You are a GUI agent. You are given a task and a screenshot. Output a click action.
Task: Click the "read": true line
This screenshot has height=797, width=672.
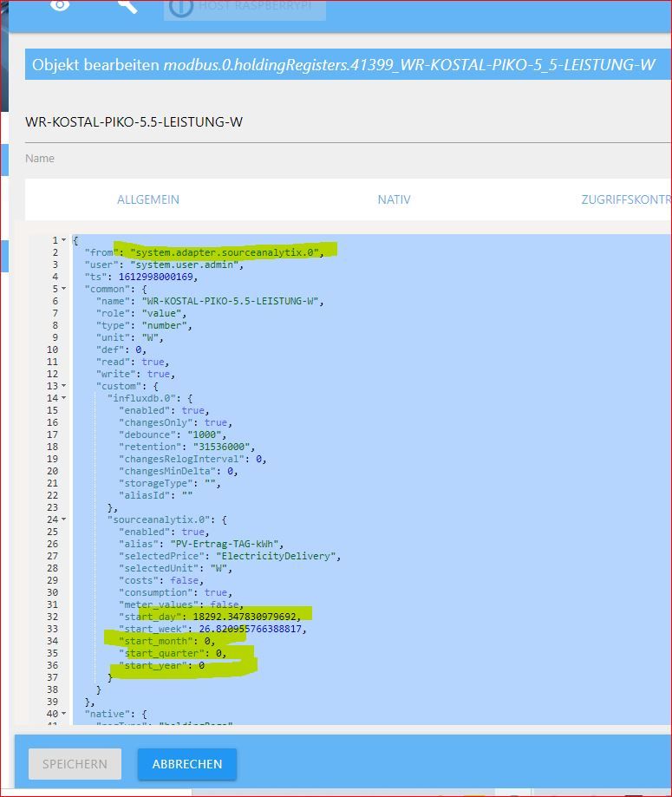tap(132, 362)
